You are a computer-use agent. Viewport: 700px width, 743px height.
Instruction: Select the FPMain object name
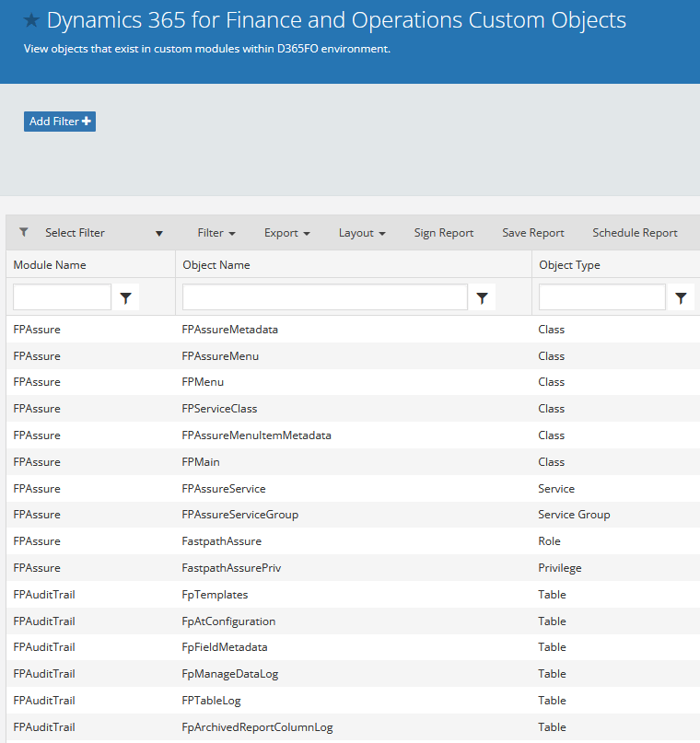click(201, 462)
